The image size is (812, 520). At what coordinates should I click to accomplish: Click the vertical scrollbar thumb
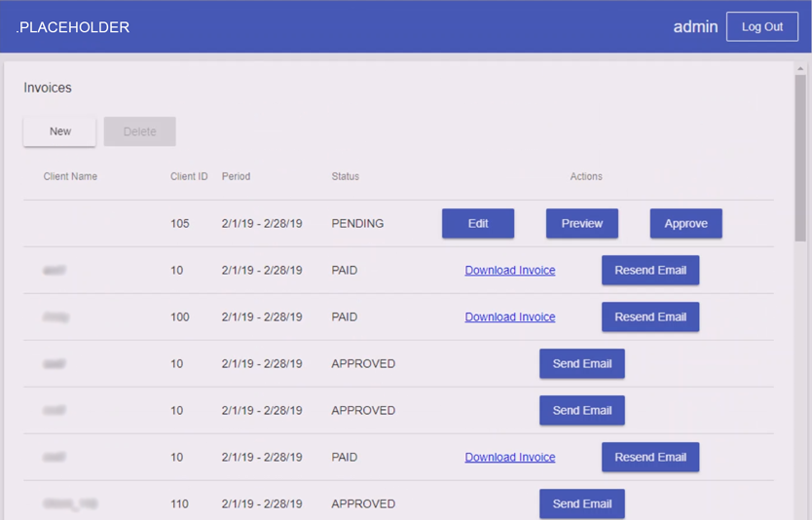point(800,156)
